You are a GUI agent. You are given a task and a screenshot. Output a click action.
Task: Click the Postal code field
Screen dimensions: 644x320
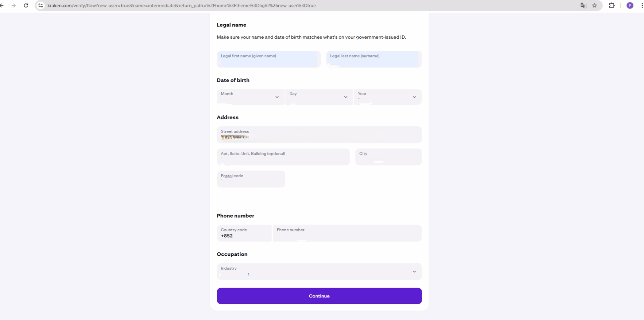click(251, 179)
